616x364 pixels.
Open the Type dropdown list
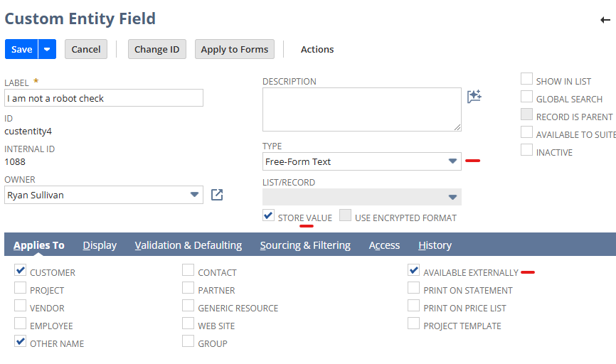click(452, 161)
